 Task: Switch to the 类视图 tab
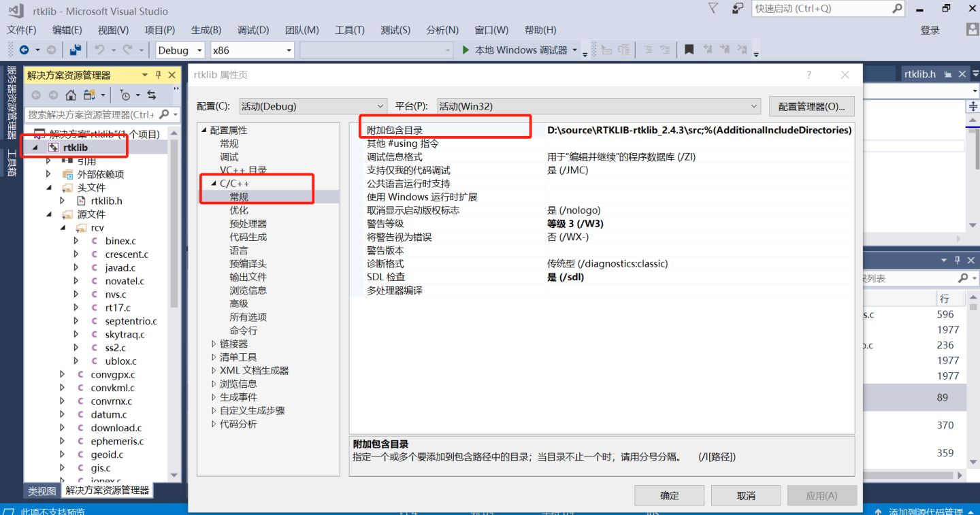[42, 491]
